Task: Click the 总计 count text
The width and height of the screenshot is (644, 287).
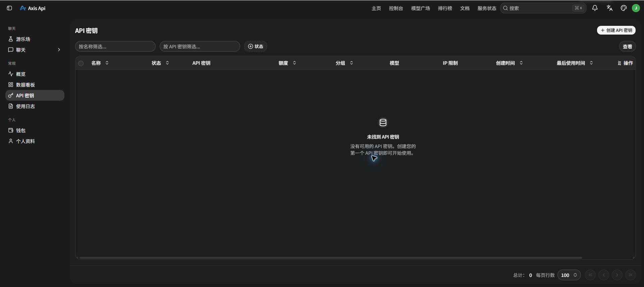Action: point(523,275)
